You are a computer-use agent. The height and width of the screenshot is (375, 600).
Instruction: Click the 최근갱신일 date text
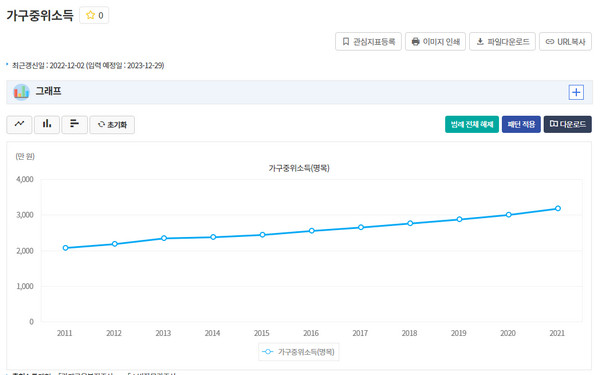point(88,65)
